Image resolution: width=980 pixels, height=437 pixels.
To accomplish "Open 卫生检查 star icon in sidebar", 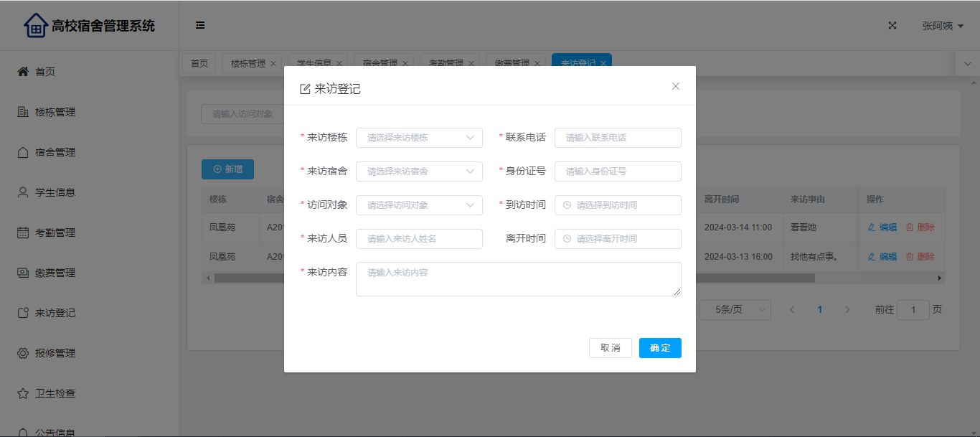I will 23,393.
